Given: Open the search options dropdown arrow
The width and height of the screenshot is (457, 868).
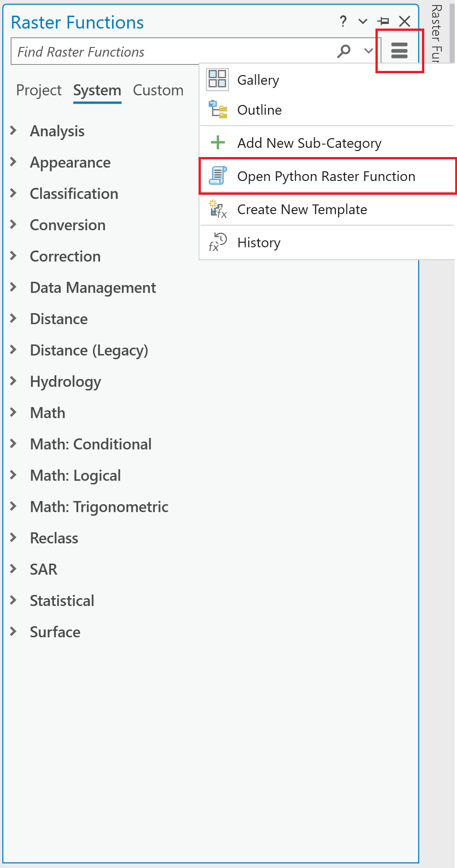Looking at the screenshot, I should tap(368, 51).
